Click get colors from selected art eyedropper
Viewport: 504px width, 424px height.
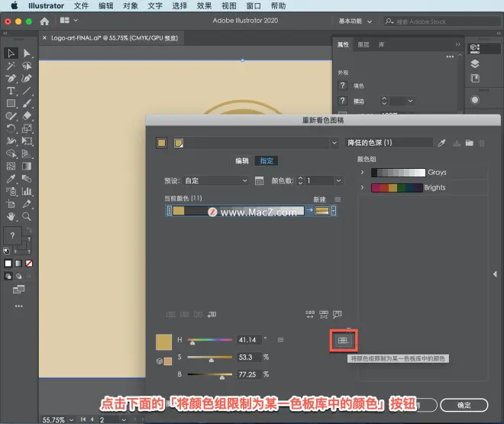click(441, 143)
